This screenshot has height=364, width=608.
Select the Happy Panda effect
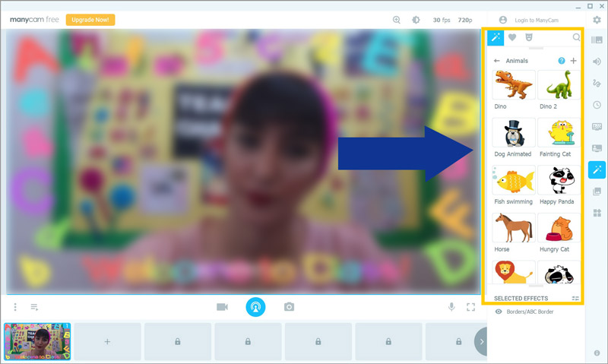click(x=559, y=180)
